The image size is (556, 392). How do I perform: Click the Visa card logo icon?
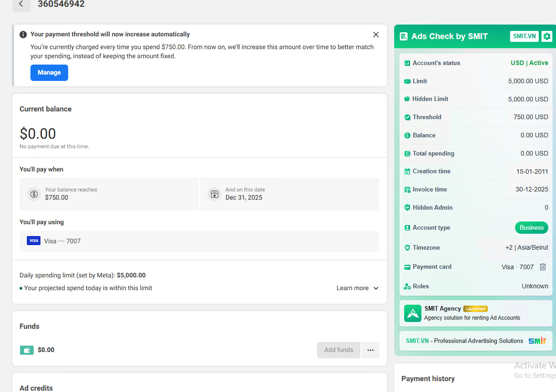(34, 241)
